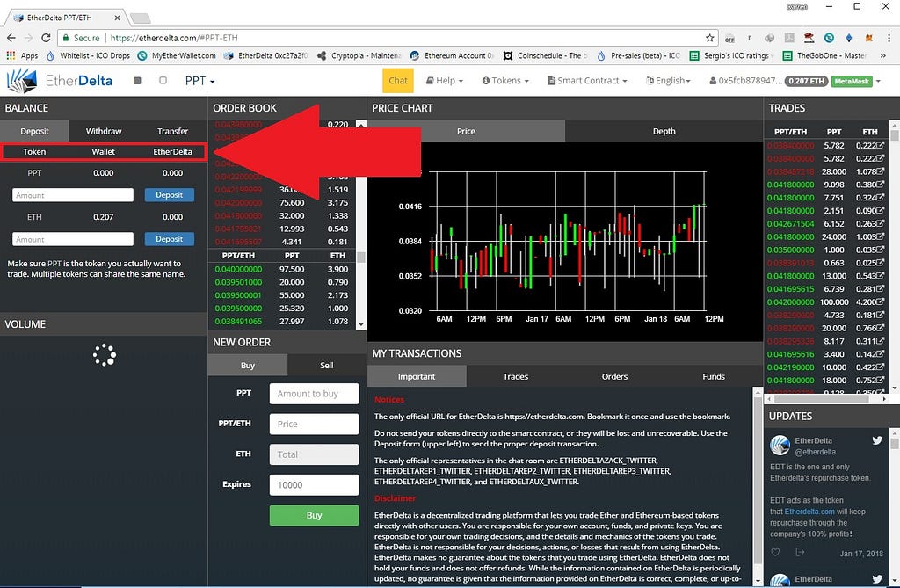Click the PPT/ETH Price field
Screen dimensions: 900x588
[314, 425]
